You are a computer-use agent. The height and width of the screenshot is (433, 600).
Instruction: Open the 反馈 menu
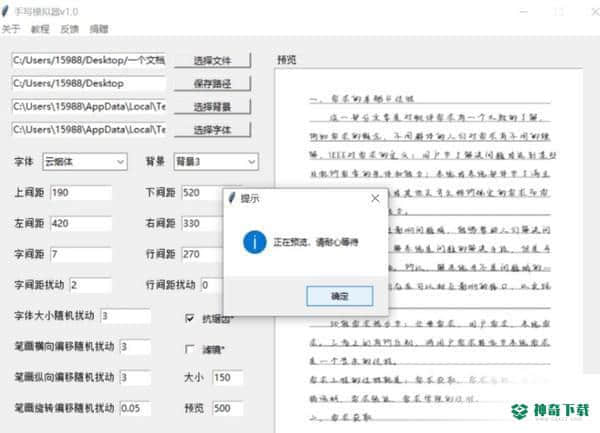(x=69, y=29)
